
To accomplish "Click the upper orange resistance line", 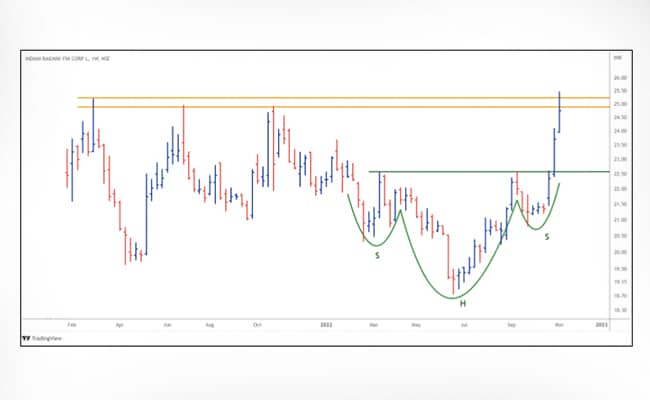I will click(300, 98).
